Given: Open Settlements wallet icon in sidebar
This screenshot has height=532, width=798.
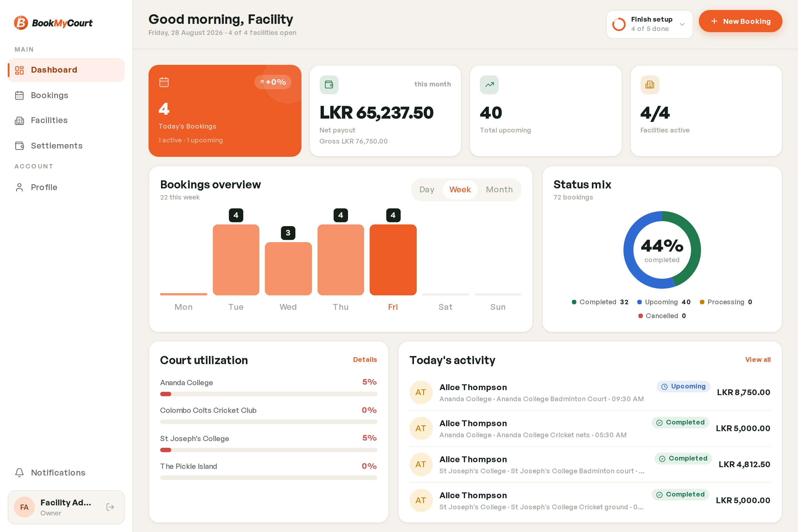Looking at the screenshot, I should point(19,145).
